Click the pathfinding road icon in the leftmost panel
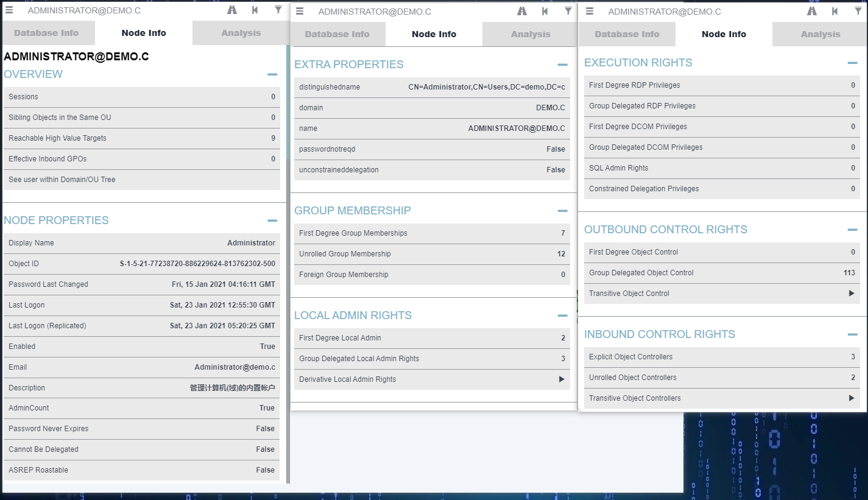Viewport: 868px width, 500px height. pos(232,10)
